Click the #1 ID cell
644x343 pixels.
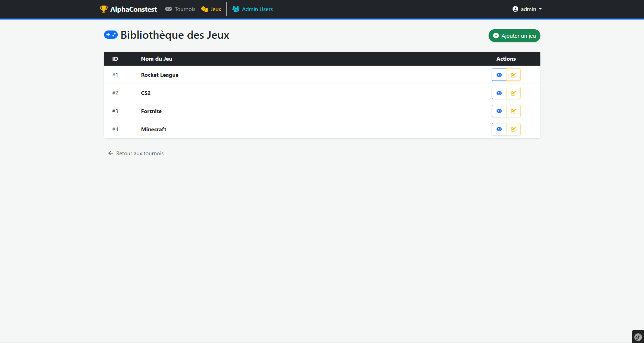pyautogui.click(x=115, y=75)
